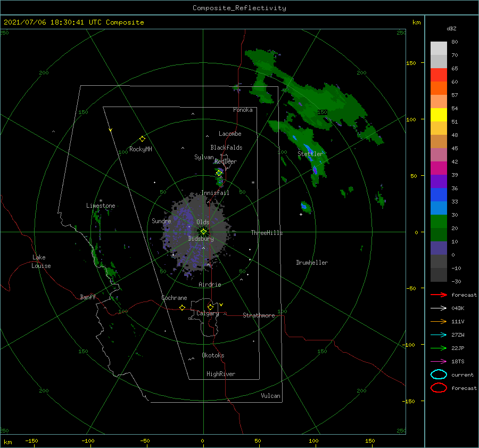Image resolution: width=479 pixels, height=448 pixels.
Task: Click the Vulcan label
Action: coord(270,396)
